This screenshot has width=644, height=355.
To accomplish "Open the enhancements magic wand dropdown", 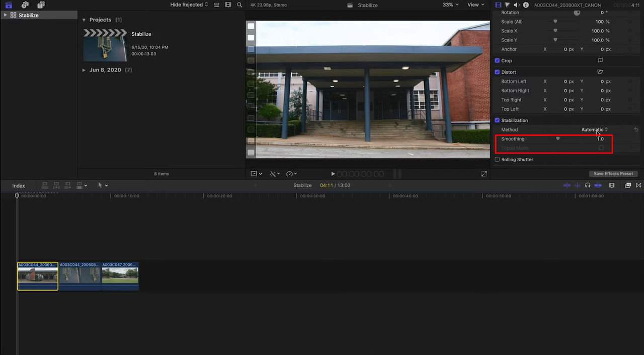I will pyautogui.click(x=275, y=174).
